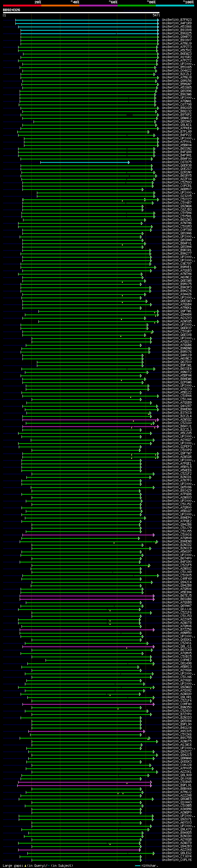Click the query name BB924326

pos(11,10)
